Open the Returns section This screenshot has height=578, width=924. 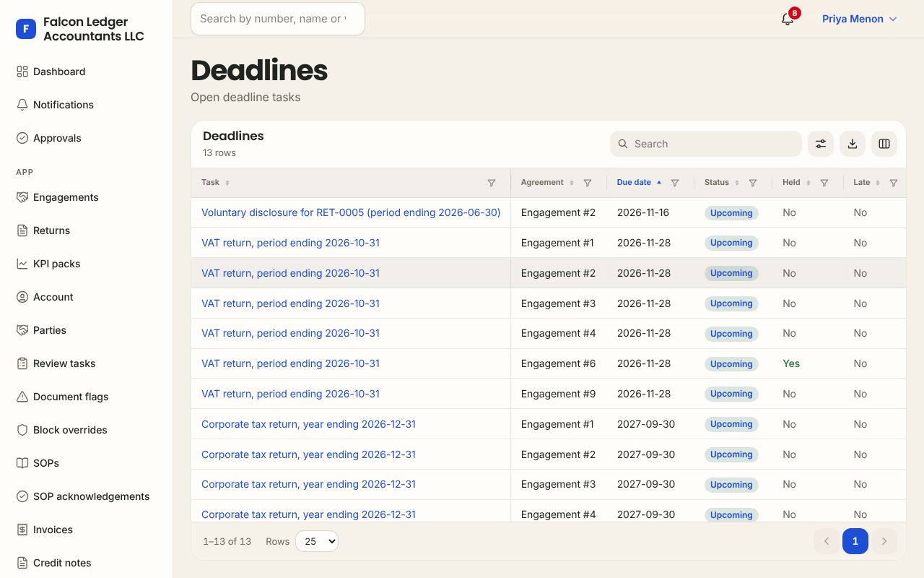(x=87, y=230)
